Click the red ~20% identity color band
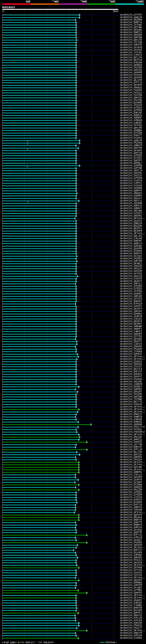The width and height of the screenshot is (146, 644). coord(16,4)
